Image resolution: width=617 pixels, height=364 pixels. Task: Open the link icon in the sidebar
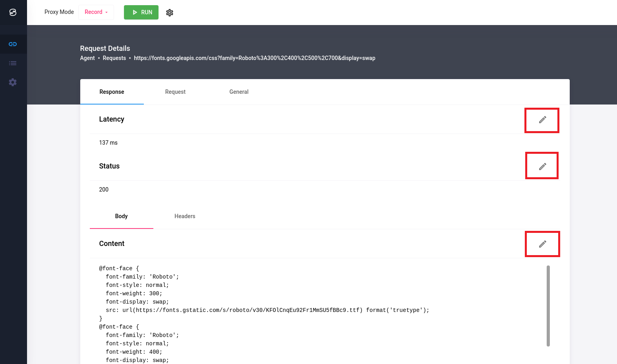pyautogui.click(x=13, y=44)
